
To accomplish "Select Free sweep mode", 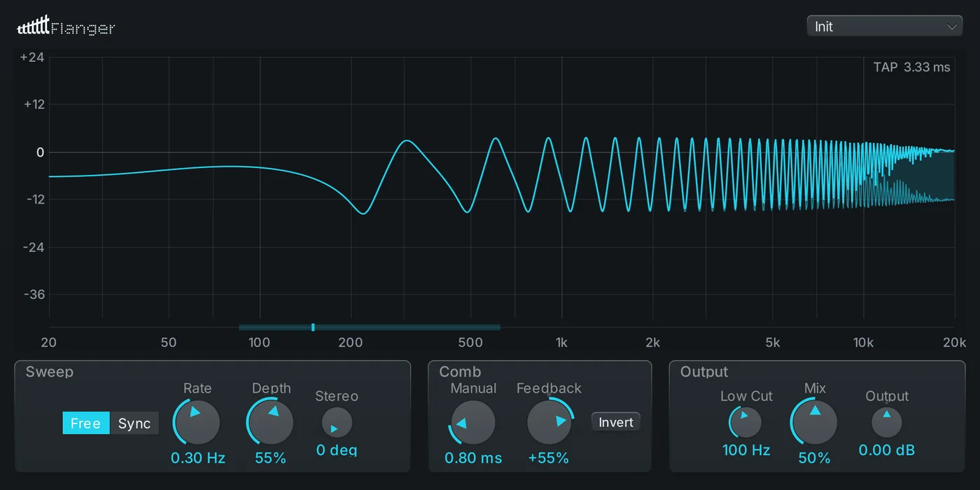I will pyautogui.click(x=86, y=423).
